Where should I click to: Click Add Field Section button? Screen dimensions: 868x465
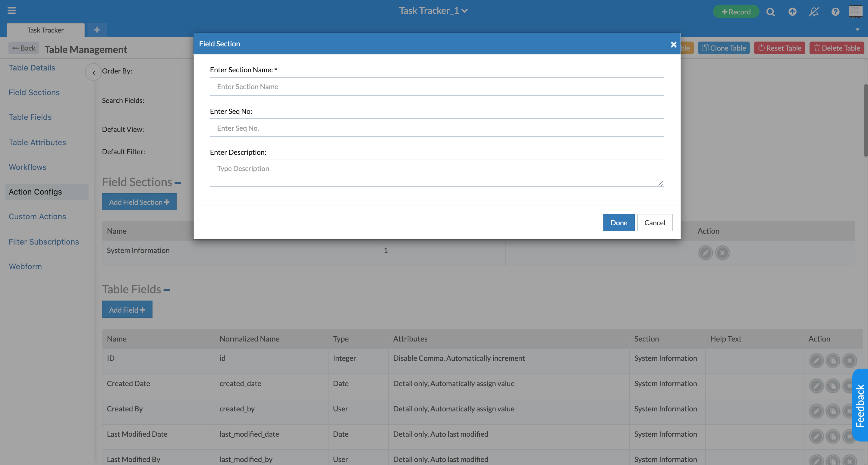tap(139, 202)
